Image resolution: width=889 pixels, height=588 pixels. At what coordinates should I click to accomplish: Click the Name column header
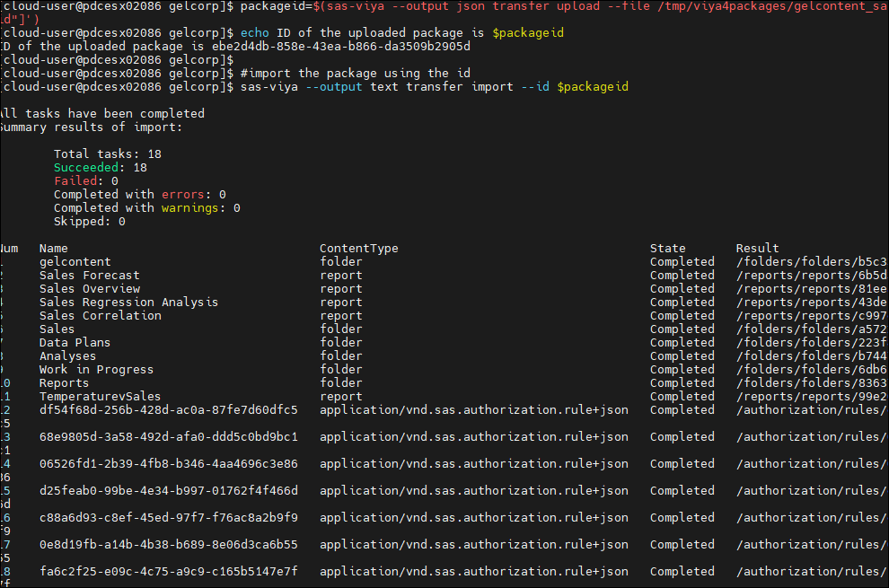54,249
